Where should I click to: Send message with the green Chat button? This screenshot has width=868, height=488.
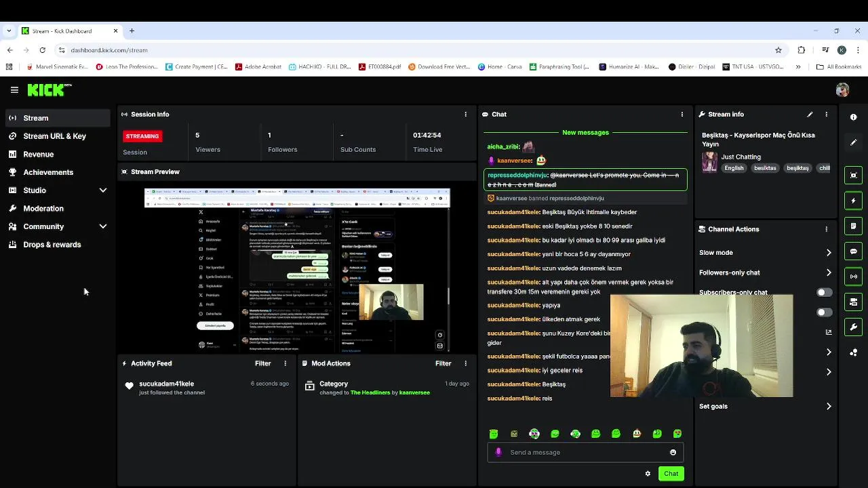click(671, 474)
